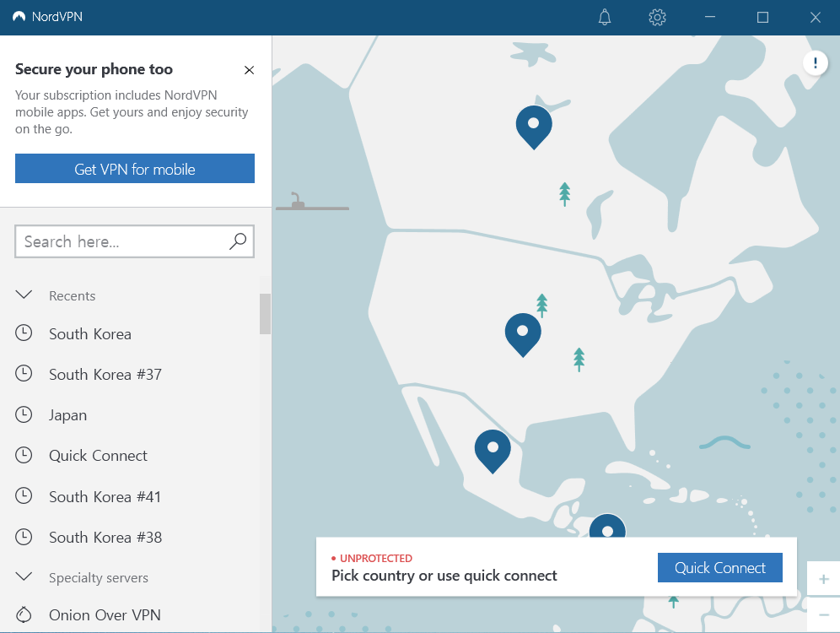Zoom out the map with minus
Screen dimensions: 840x633
click(x=823, y=614)
